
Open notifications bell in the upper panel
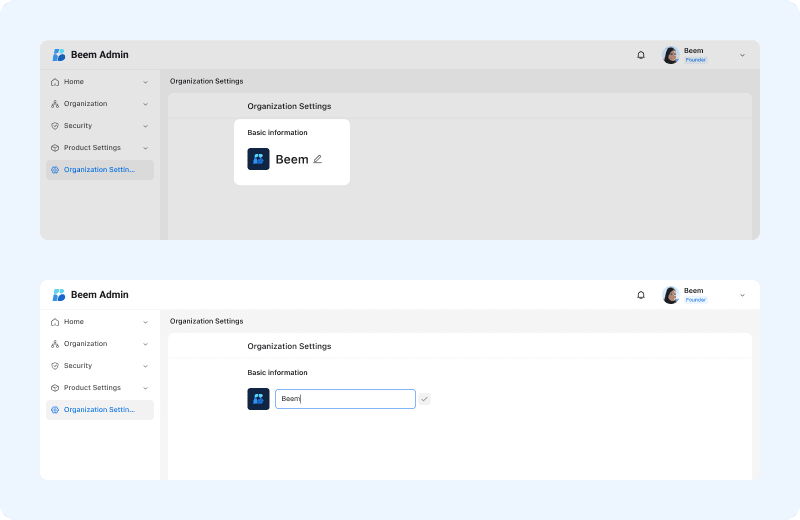pyautogui.click(x=641, y=55)
